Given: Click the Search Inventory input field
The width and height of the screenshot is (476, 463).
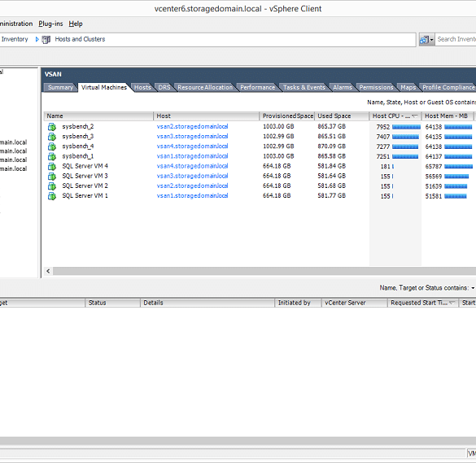Looking at the screenshot, I should coord(456,40).
